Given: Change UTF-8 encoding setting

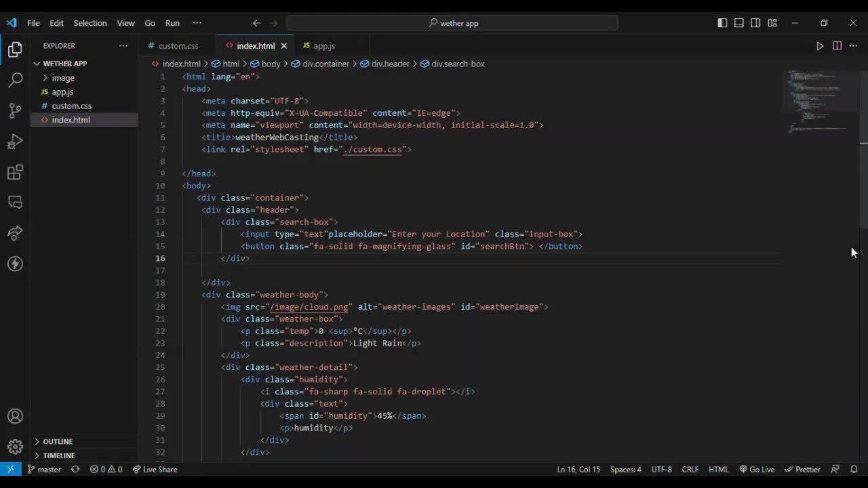Looking at the screenshot, I should click(x=661, y=469).
